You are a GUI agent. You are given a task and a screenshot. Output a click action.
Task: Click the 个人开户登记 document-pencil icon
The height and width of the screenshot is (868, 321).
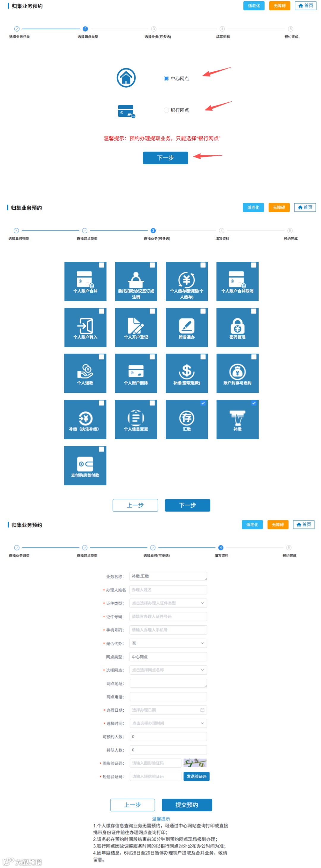[x=136, y=326]
